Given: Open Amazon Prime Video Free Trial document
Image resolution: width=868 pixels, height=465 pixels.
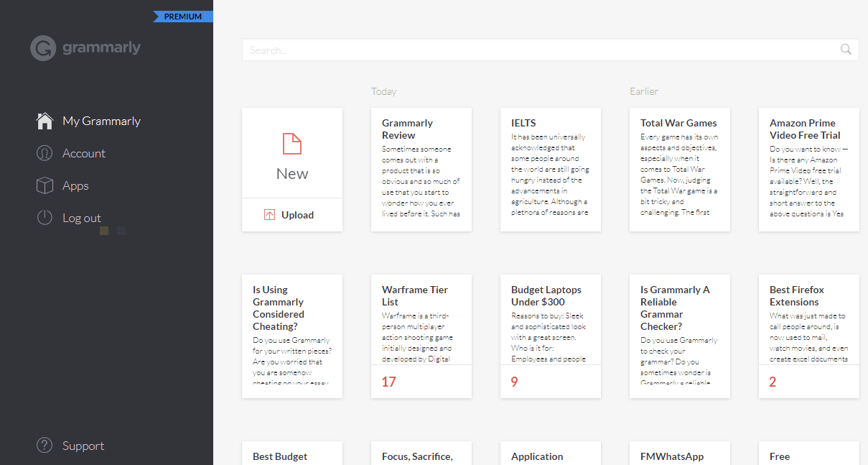Looking at the screenshot, I should pyautogui.click(x=809, y=170).
